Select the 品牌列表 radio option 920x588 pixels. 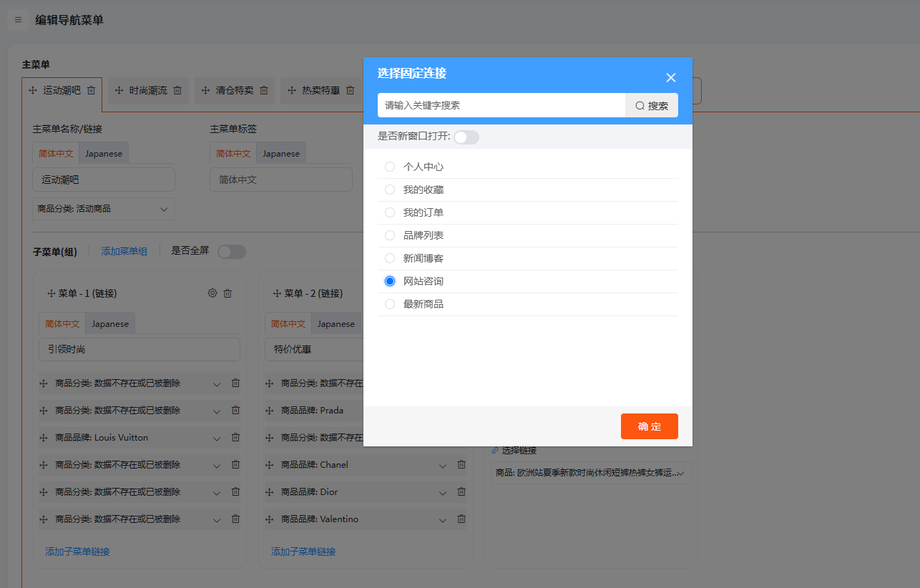click(x=390, y=235)
